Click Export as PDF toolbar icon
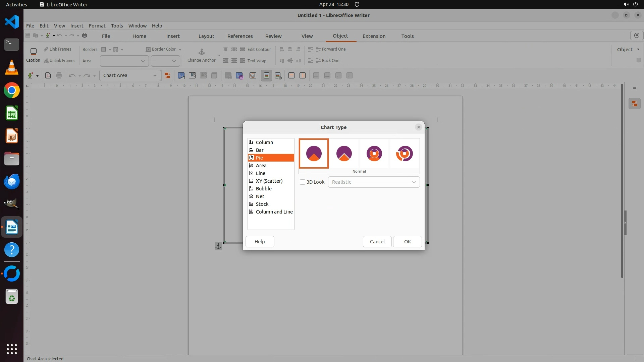 [48, 75]
